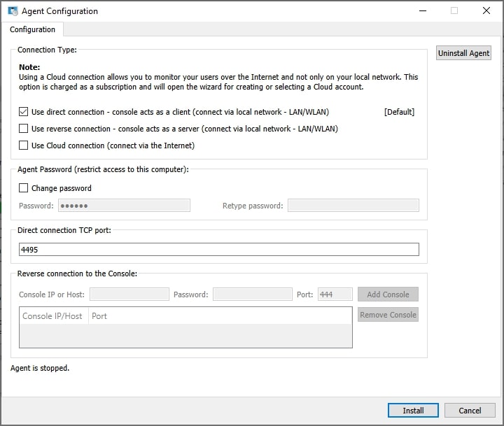Click the Console IP/Host column header
The image size is (504, 426).
coord(52,316)
